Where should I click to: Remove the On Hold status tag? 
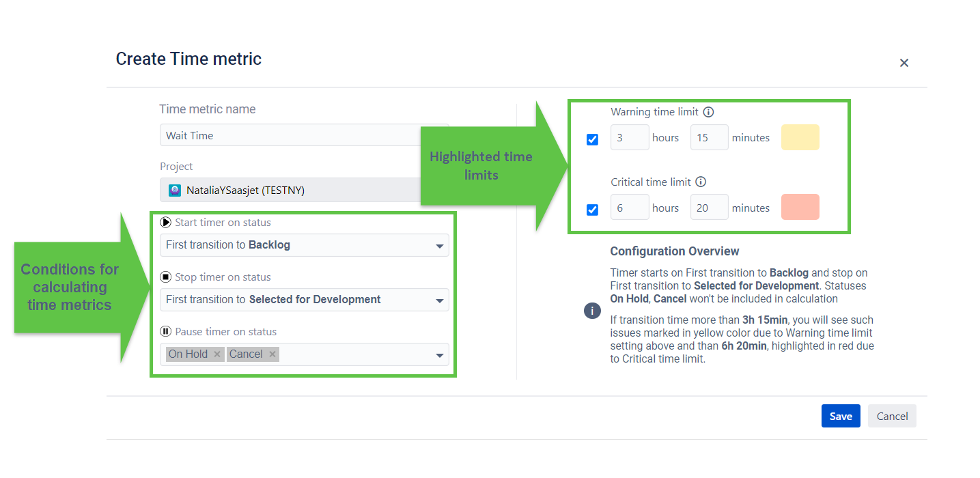217,354
